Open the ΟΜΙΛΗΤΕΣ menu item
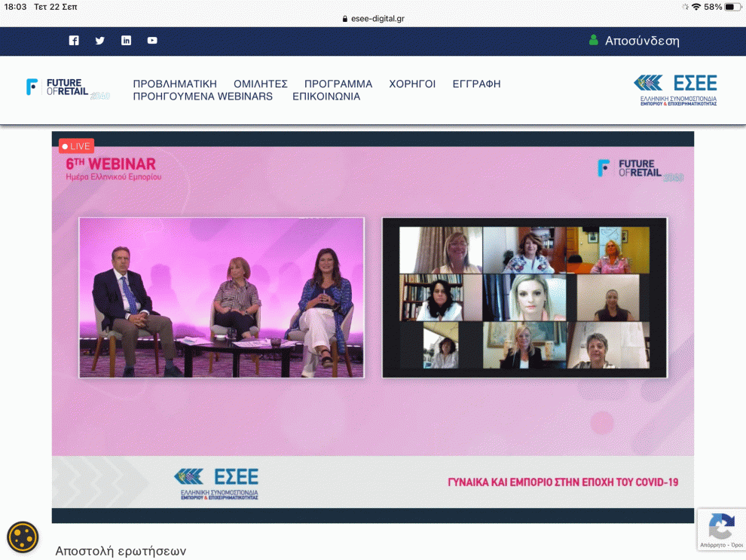746x560 pixels. click(x=261, y=84)
